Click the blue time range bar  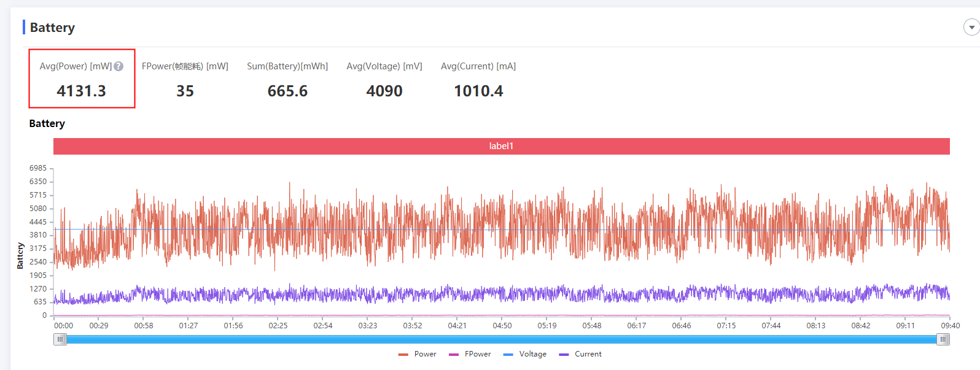(501, 339)
